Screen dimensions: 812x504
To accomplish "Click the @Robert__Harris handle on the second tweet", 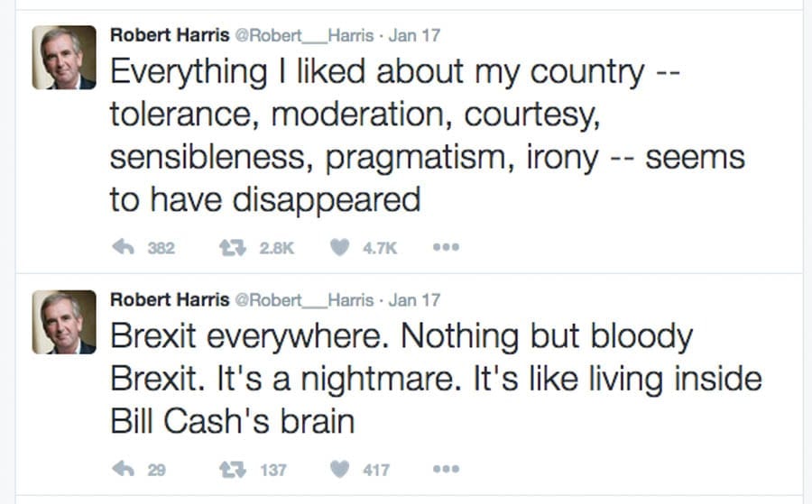I will tap(303, 300).
